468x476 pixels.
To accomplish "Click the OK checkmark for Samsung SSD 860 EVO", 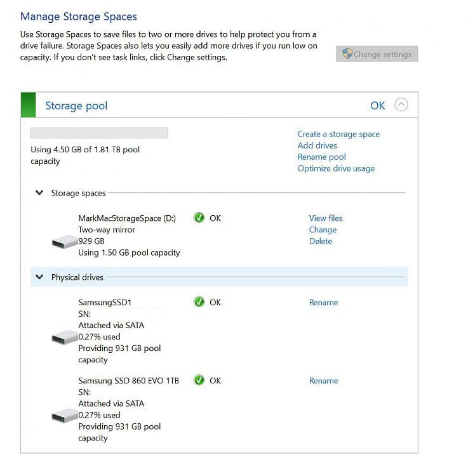I will (x=199, y=380).
